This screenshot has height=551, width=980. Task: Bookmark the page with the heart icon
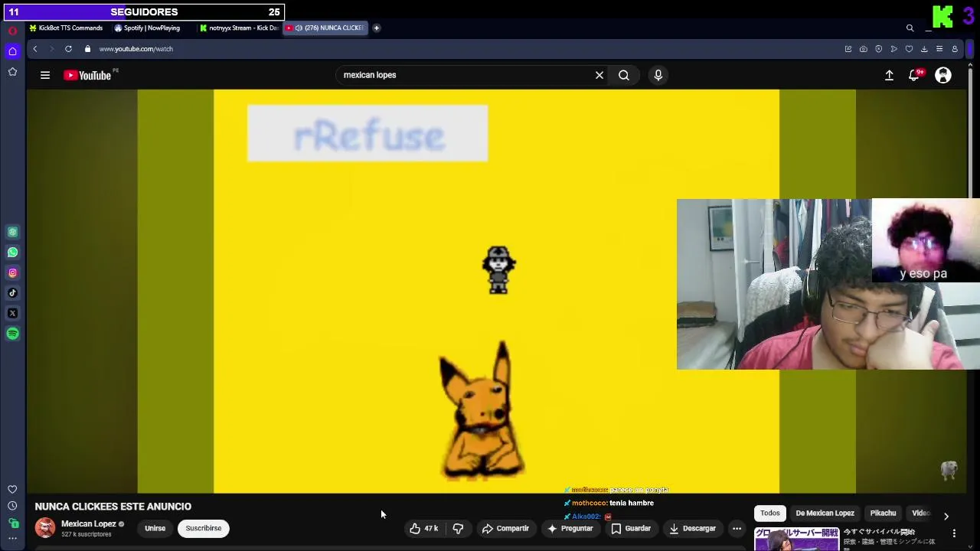click(909, 49)
